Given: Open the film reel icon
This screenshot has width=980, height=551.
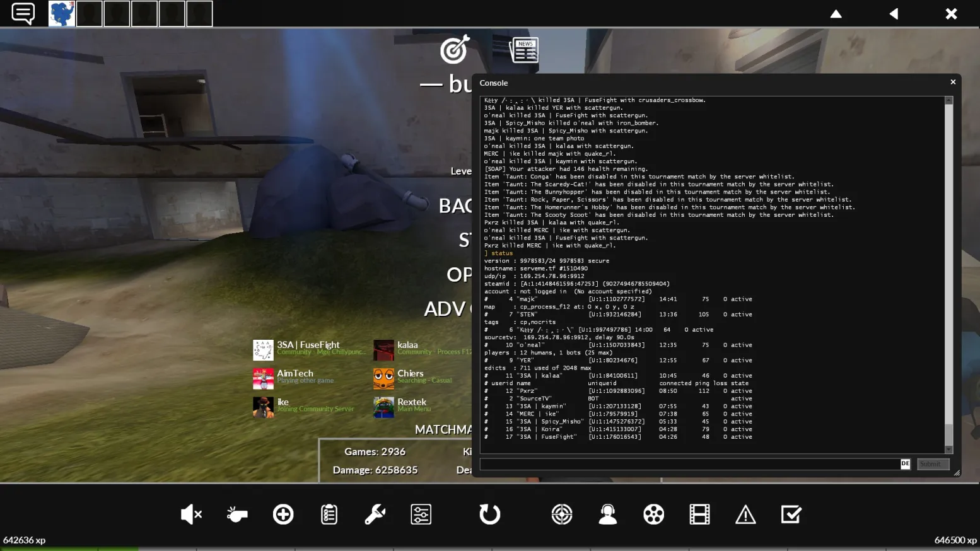Looking at the screenshot, I should coord(653,514).
